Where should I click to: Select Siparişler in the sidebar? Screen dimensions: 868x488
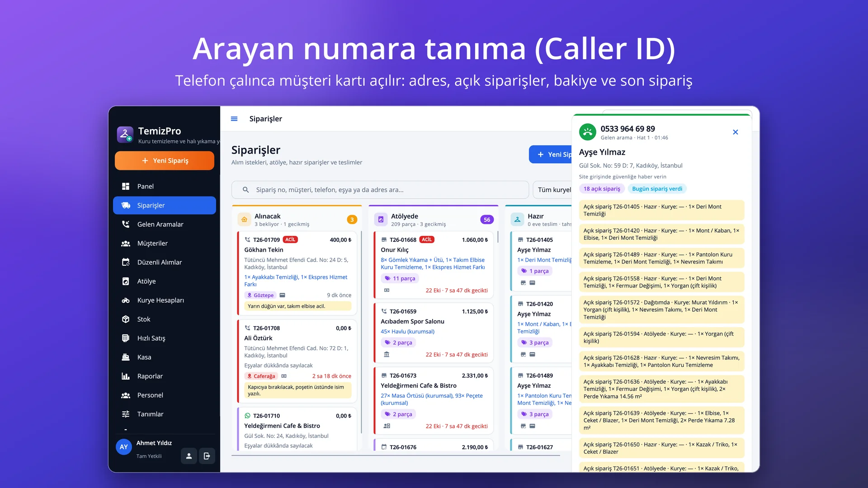165,205
